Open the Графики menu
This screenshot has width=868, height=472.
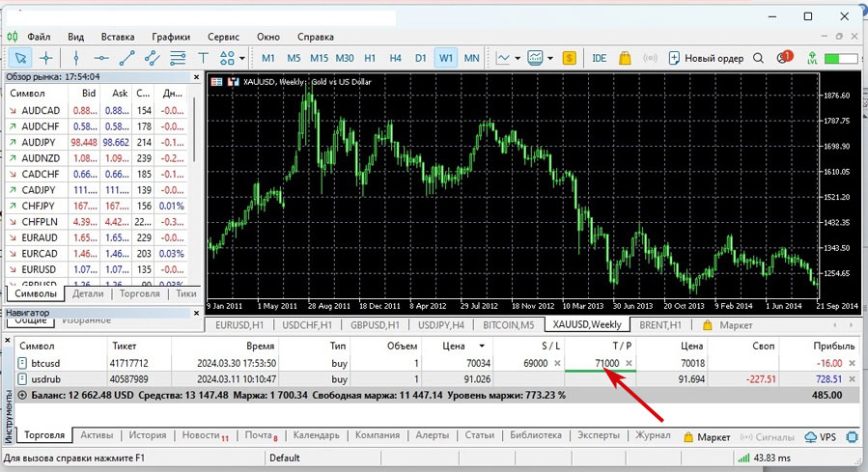pyautogui.click(x=171, y=37)
